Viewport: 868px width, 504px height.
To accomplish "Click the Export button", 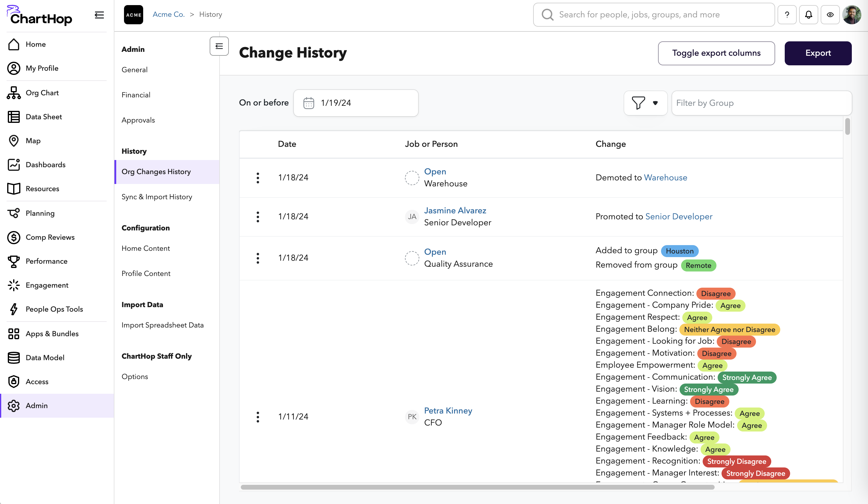I will (x=818, y=53).
